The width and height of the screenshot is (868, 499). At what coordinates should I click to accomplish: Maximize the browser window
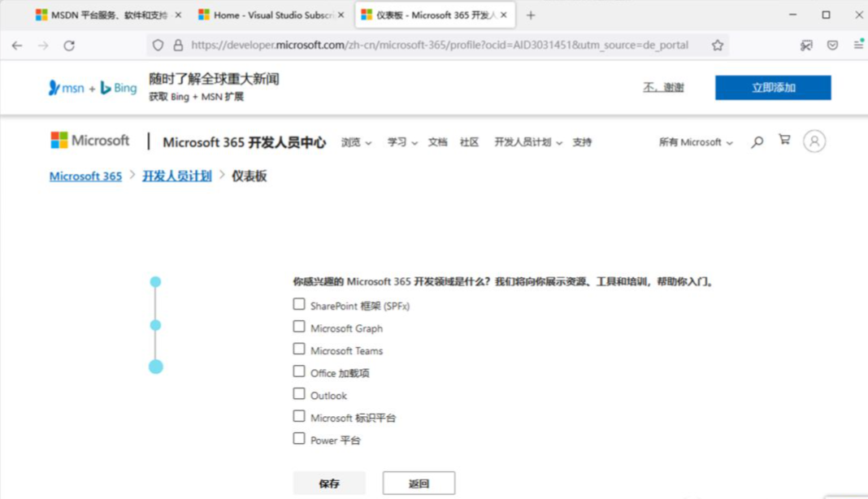(x=826, y=15)
